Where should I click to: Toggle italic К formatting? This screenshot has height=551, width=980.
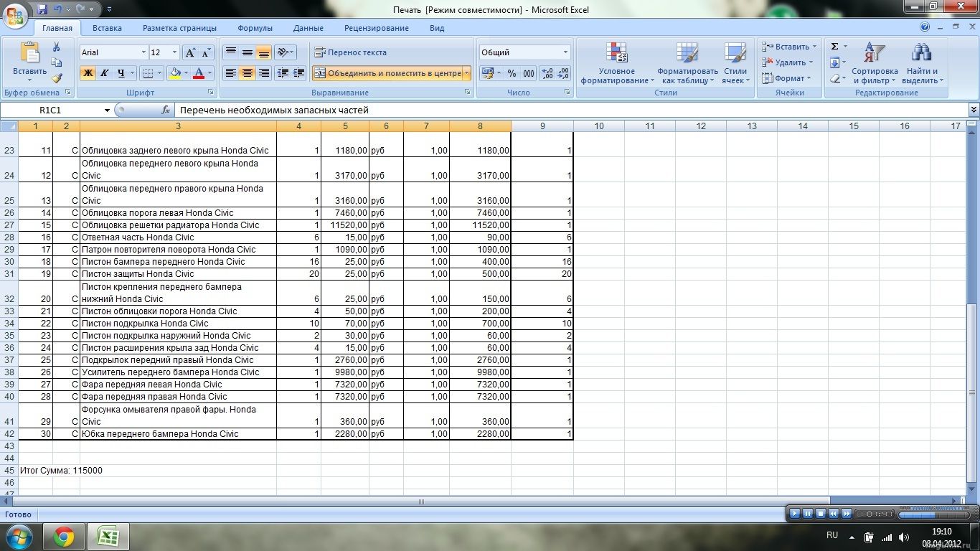104,73
